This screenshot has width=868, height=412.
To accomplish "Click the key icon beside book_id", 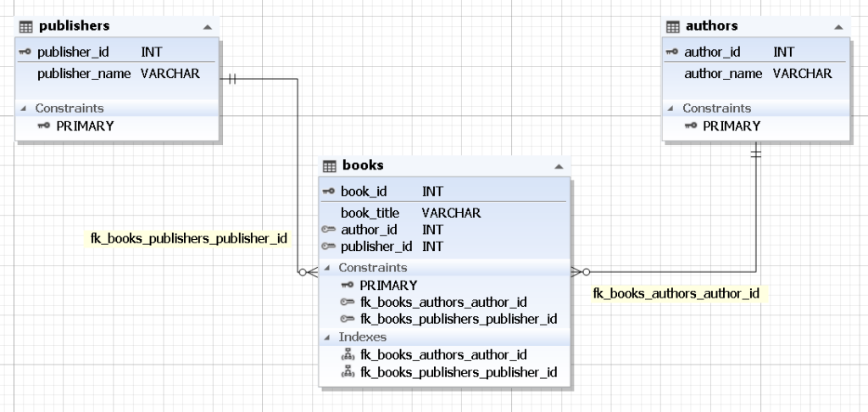I will coord(329,191).
